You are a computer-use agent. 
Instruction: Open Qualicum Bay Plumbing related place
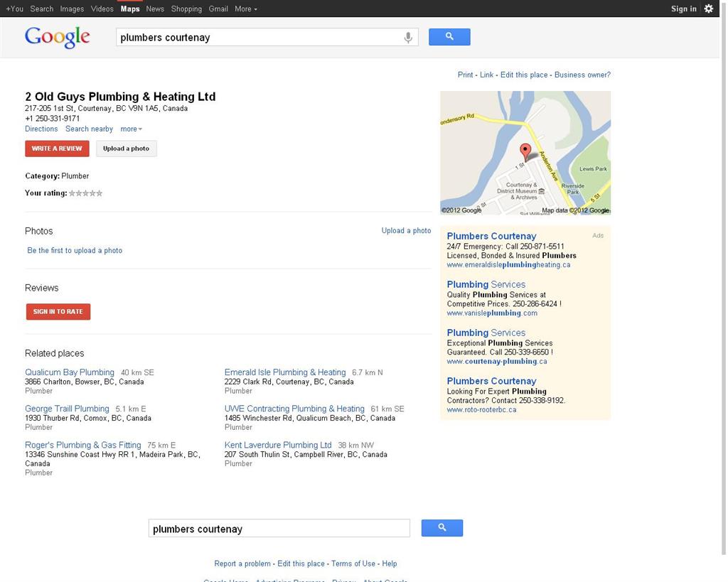[x=70, y=372]
